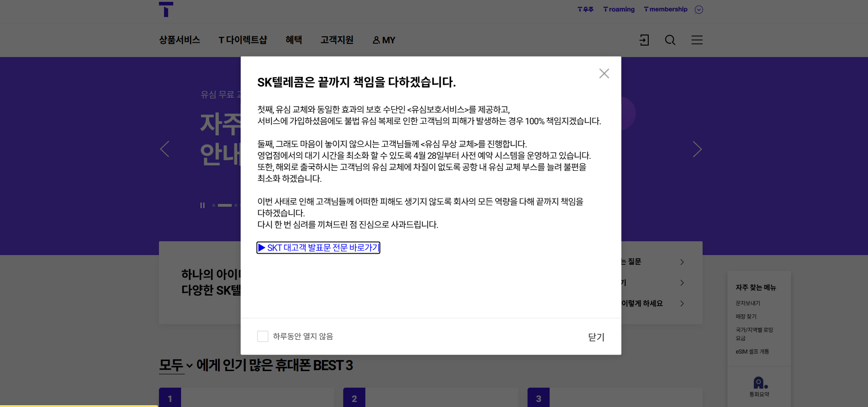The height and width of the screenshot is (407, 868).
Task: Click 문자보내기 in 자주 찾는 메뉴
Action: tap(748, 303)
